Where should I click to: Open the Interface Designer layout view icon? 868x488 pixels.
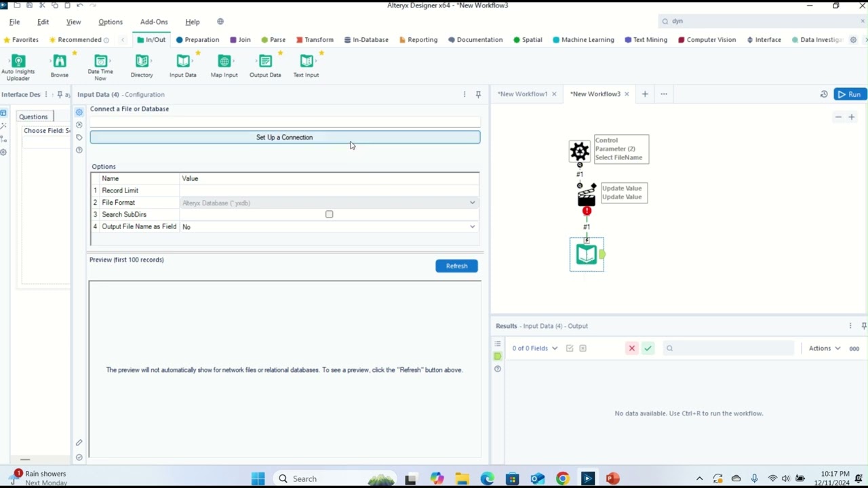(x=3, y=113)
